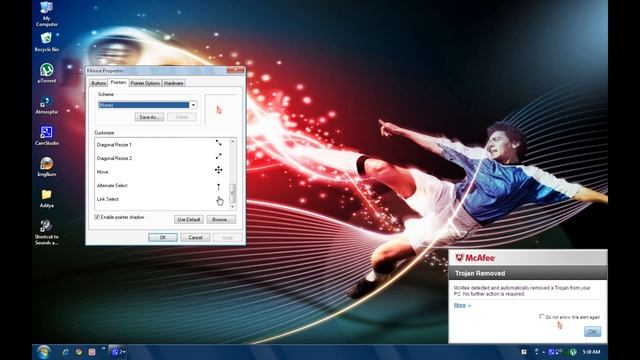The image size is (640, 360).
Task: Select the Alternate Select row text
Action: click(x=112, y=185)
